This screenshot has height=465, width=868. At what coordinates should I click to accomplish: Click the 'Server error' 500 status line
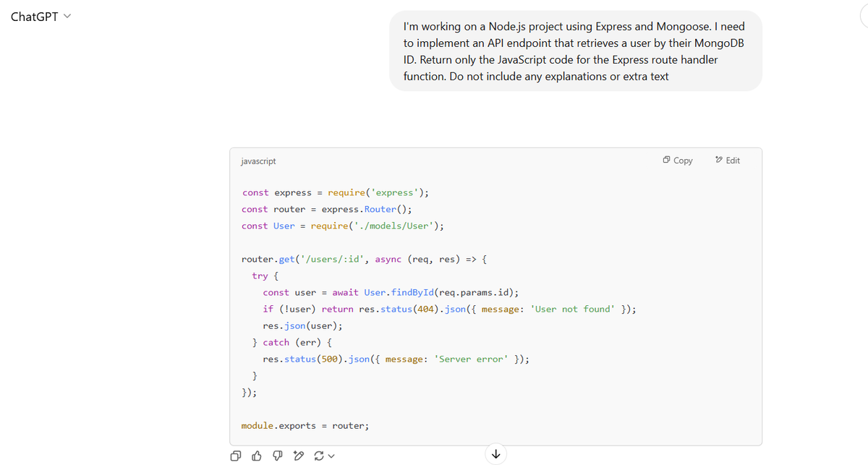[396, 359]
